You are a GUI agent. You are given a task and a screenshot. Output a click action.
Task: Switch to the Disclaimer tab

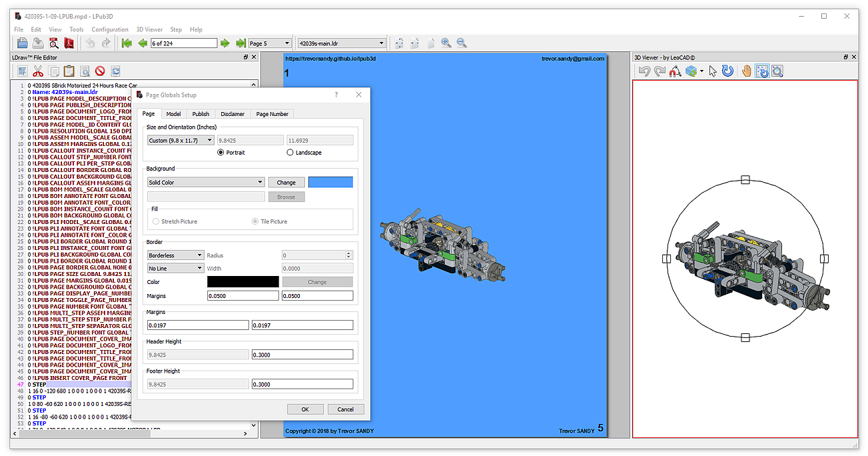(233, 114)
